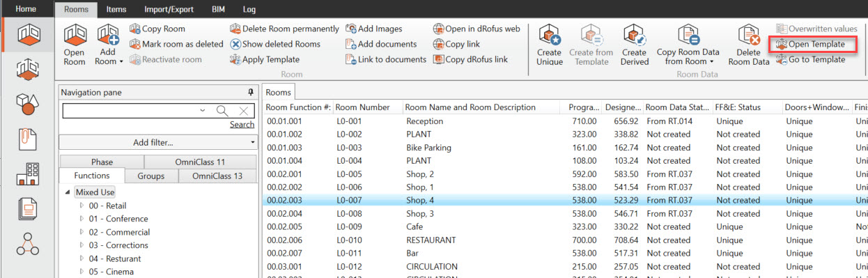
Task: Click Mark room as deleted
Action: coord(176,44)
